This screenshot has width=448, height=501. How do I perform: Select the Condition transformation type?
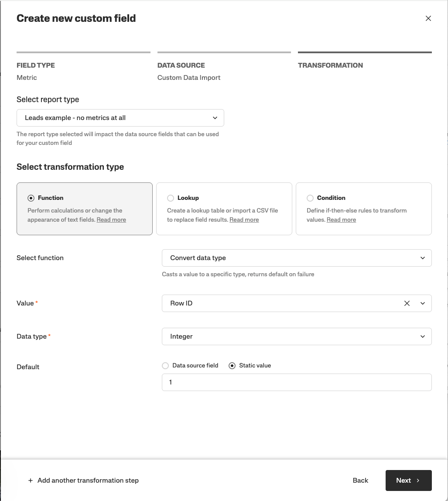310,198
